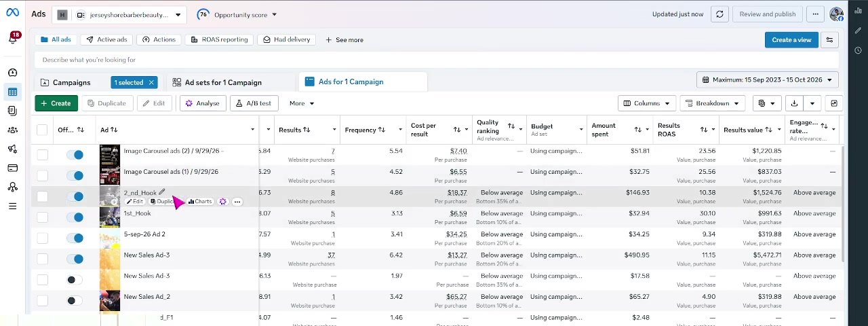Viewport: 868px width, 326px height.
Task: Expand the More actions dropdown
Action: pos(302,103)
